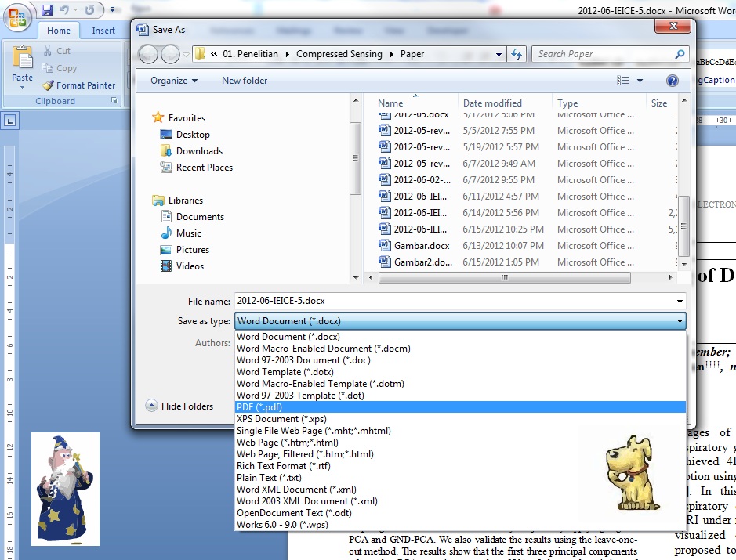This screenshot has height=560, width=736.
Task: Click Hide Folders button
Action: click(179, 406)
